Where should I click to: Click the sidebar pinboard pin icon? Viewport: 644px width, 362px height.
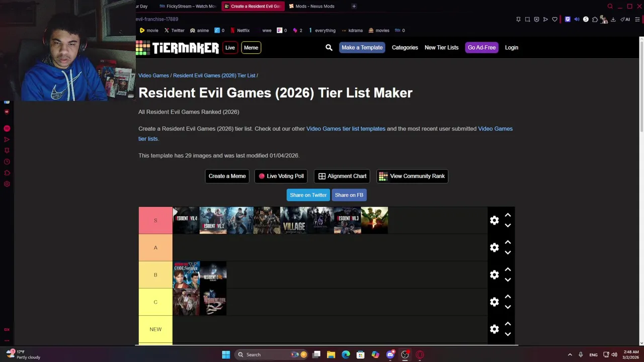[7, 150]
